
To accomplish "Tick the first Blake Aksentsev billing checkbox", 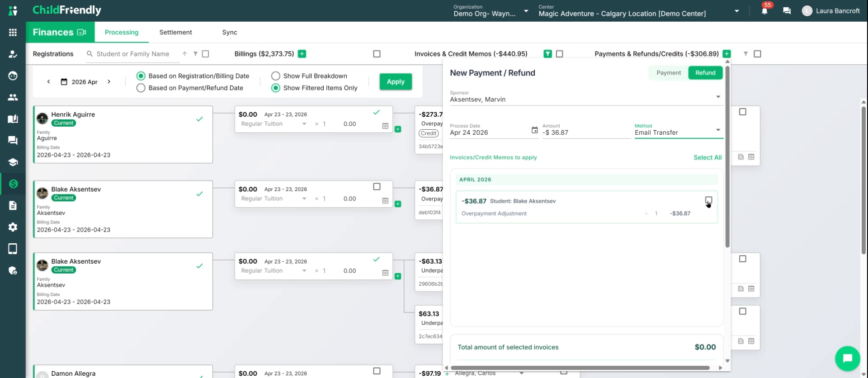I will click(377, 187).
